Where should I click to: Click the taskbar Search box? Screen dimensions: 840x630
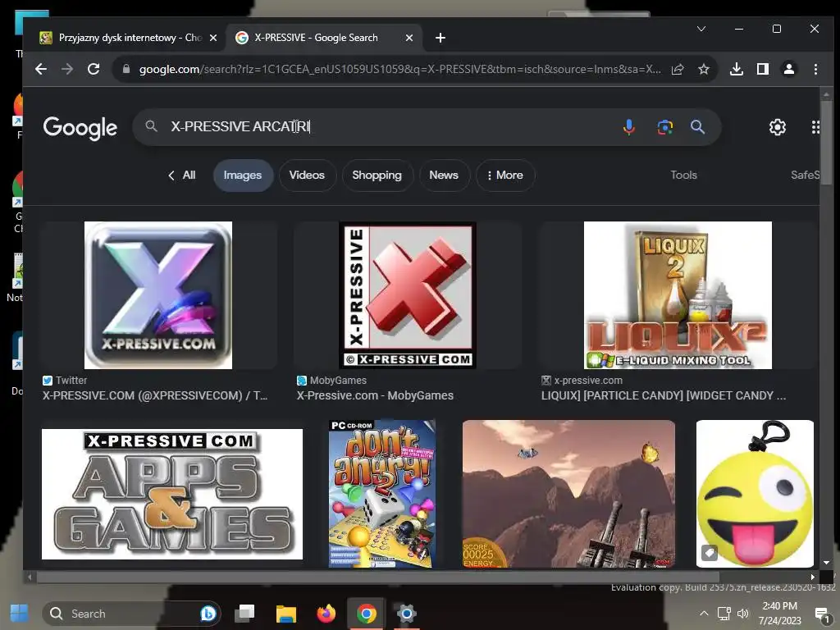coord(131,614)
